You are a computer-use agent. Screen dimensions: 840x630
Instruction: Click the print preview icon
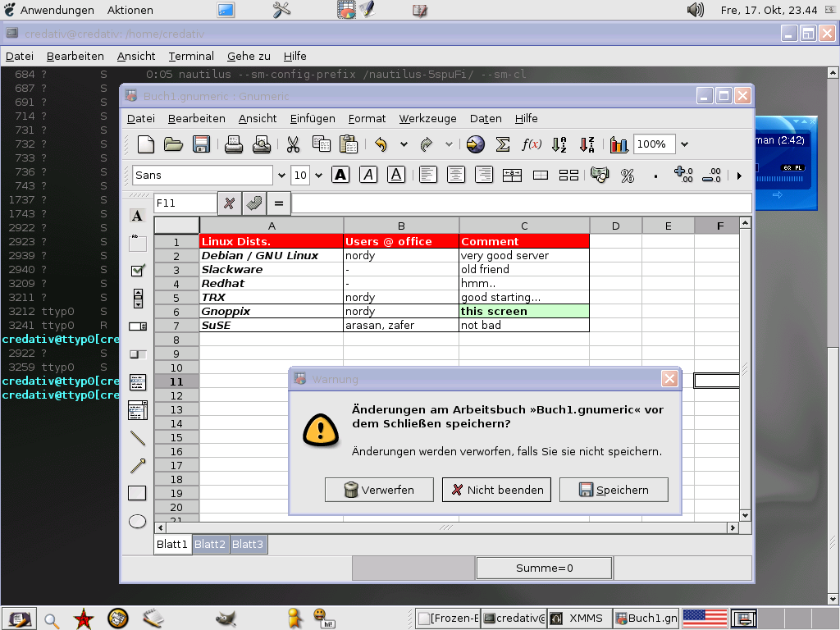[x=262, y=144]
